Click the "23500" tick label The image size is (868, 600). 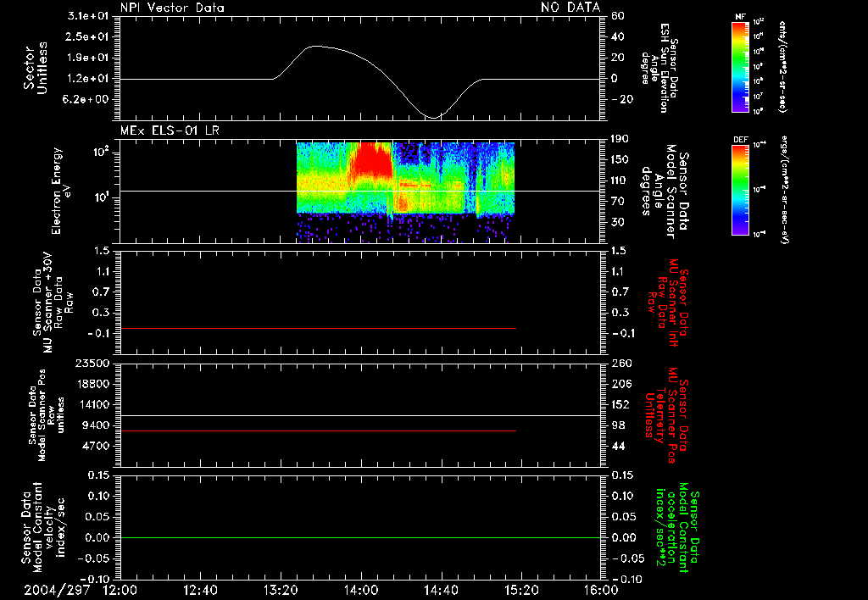click(x=92, y=363)
